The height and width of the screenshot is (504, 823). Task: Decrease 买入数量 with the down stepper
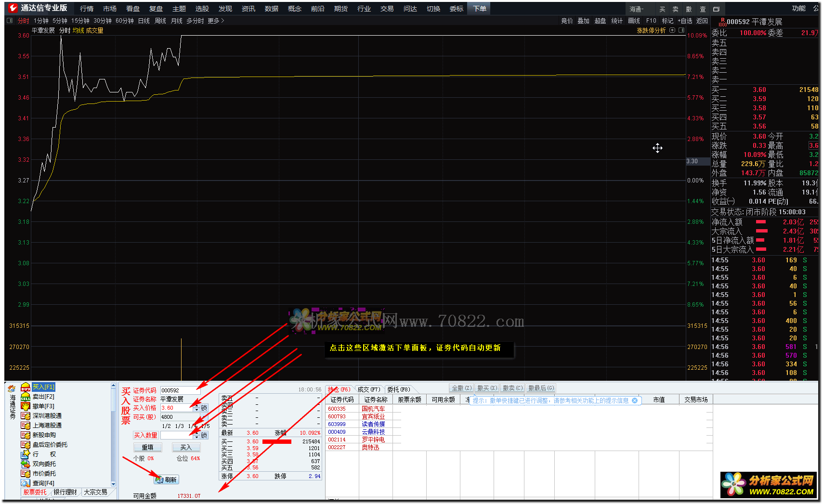pos(196,437)
